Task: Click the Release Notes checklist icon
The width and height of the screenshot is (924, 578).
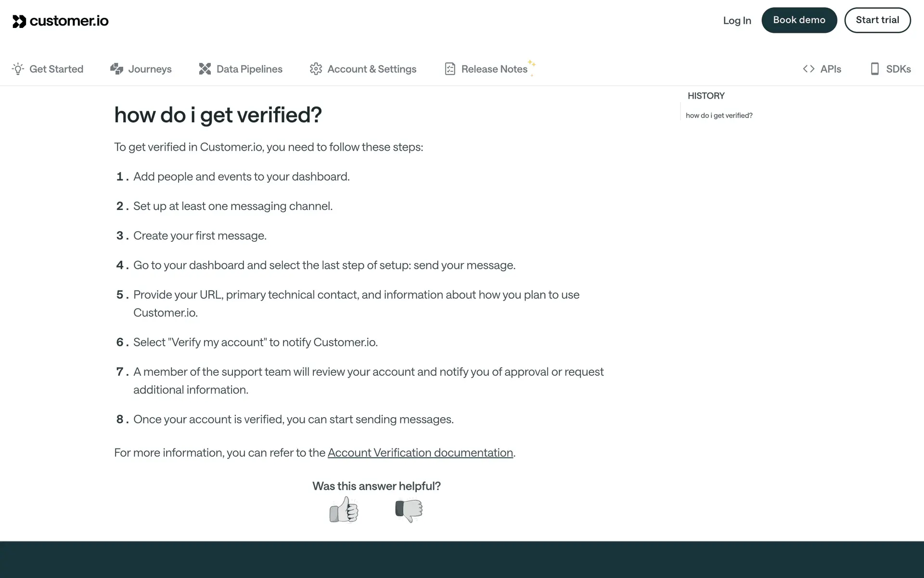Action: [450, 69]
